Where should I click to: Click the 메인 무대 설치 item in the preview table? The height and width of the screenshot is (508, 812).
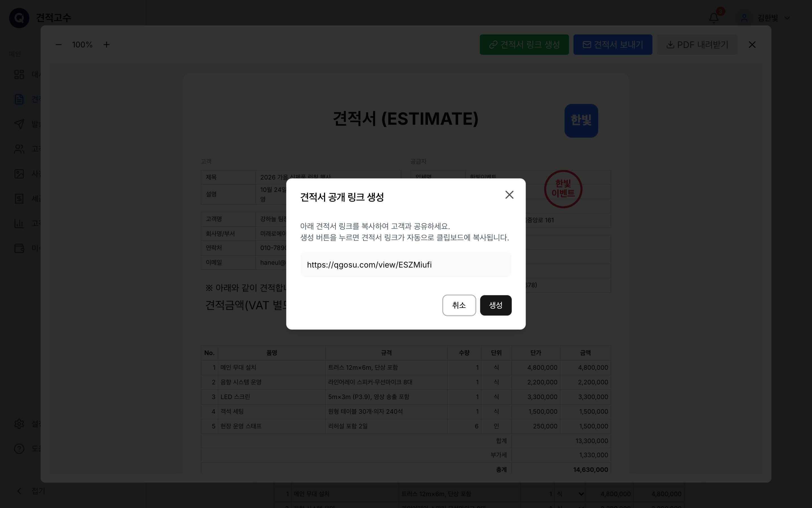click(238, 367)
